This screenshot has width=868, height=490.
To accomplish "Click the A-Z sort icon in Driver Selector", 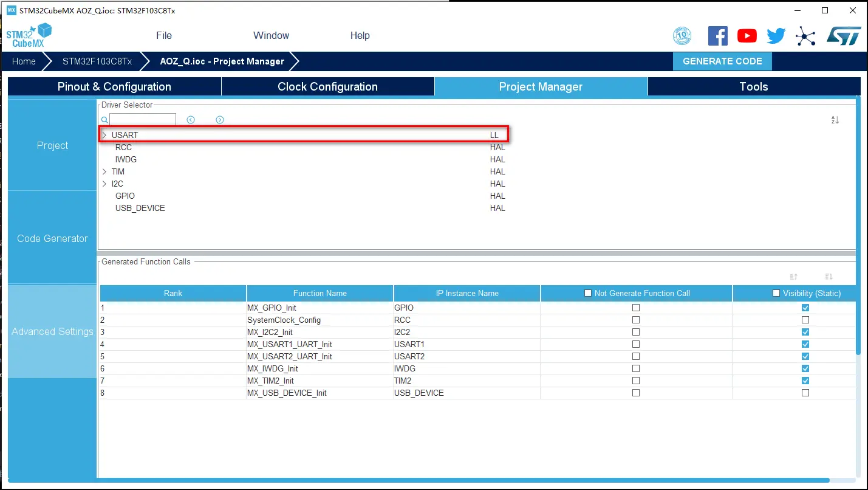I will click(x=835, y=120).
